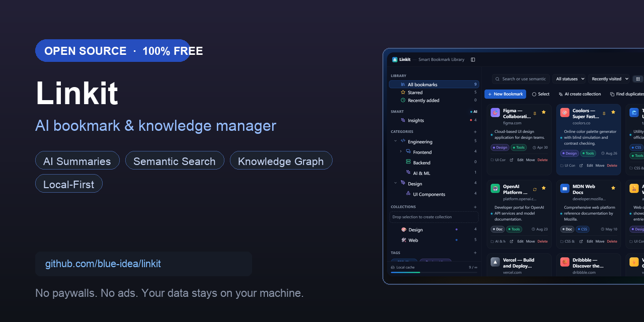Click the Coolors card favicon
This screenshot has height=322, width=644.
click(x=565, y=113)
